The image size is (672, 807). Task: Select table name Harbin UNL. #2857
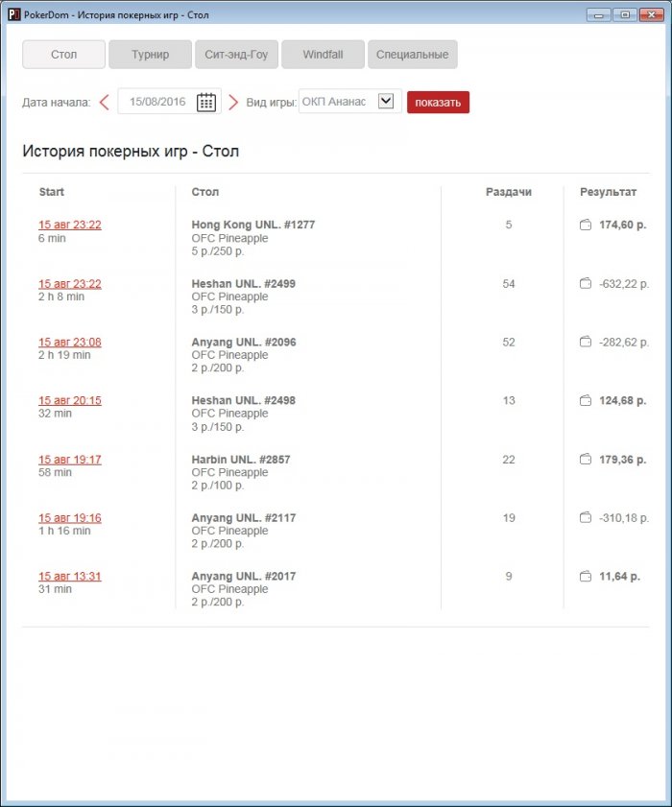click(x=241, y=460)
